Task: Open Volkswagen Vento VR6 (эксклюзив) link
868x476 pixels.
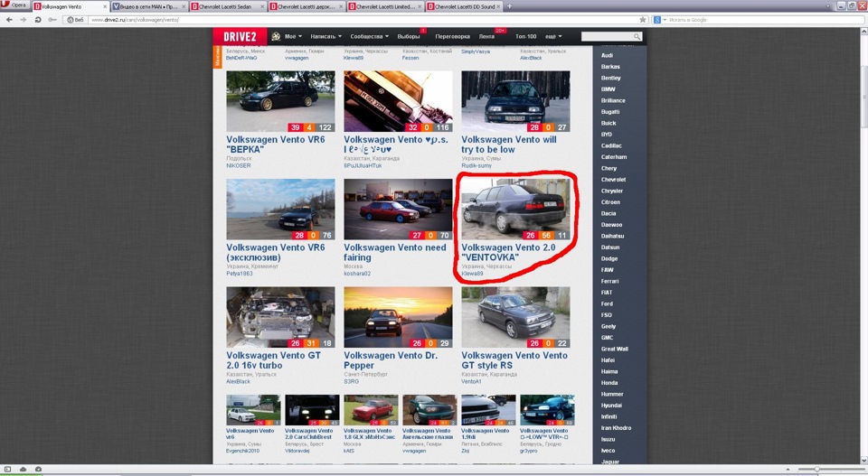Action: 276,252
